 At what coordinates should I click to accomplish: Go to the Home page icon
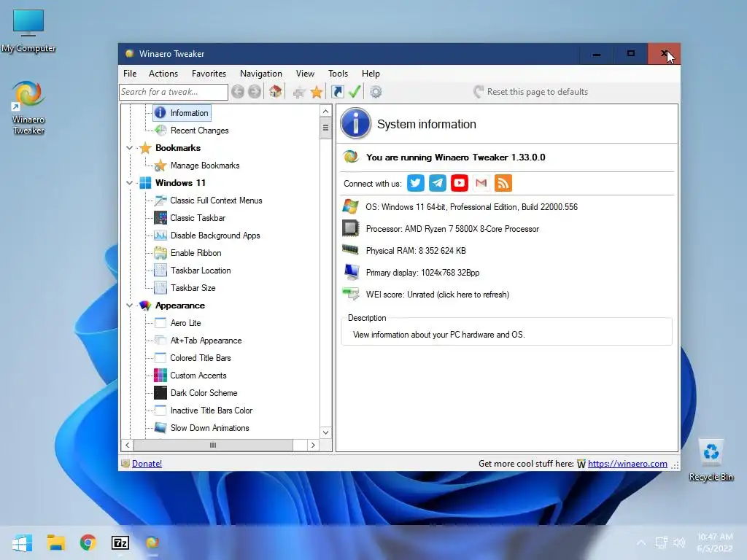pos(275,91)
